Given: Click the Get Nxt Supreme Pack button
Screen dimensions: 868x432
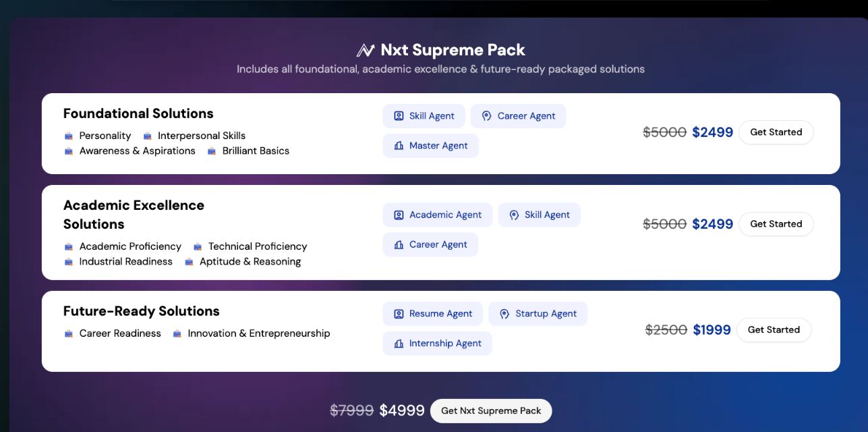Looking at the screenshot, I should (x=491, y=411).
